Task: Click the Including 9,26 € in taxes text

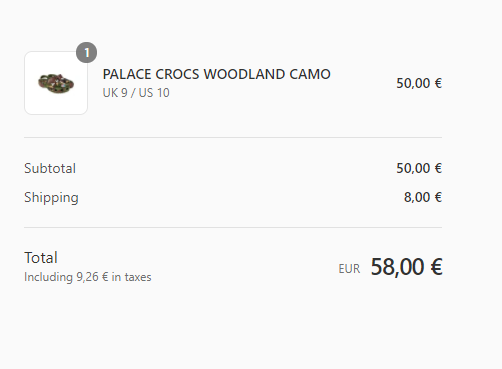Action: point(88,277)
